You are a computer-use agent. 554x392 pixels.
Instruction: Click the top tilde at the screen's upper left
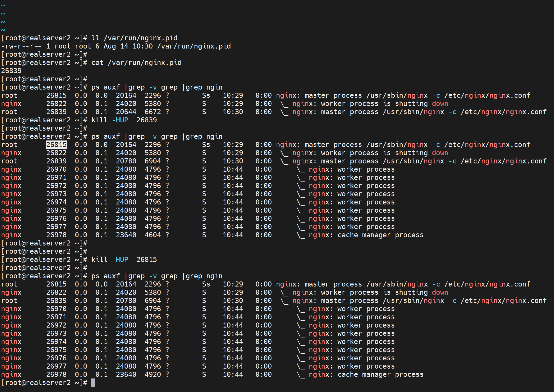[x=3, y=5]
